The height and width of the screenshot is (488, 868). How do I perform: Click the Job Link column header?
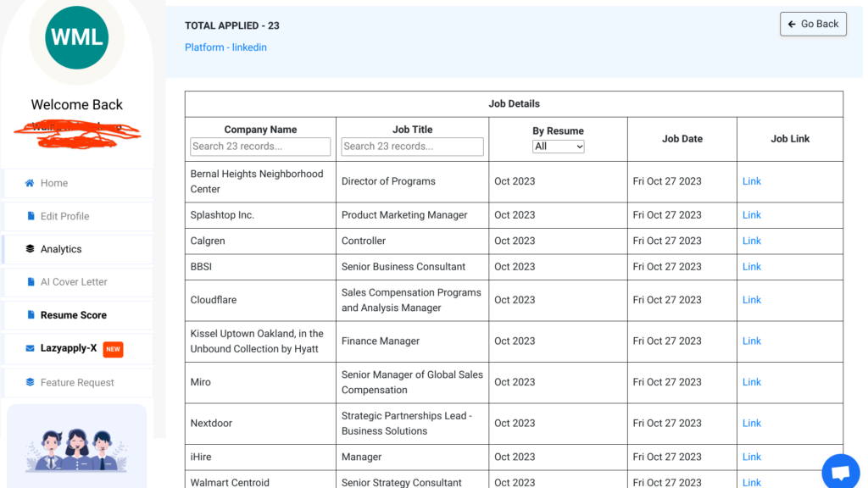pyautogui.click(x=790, y=139)
